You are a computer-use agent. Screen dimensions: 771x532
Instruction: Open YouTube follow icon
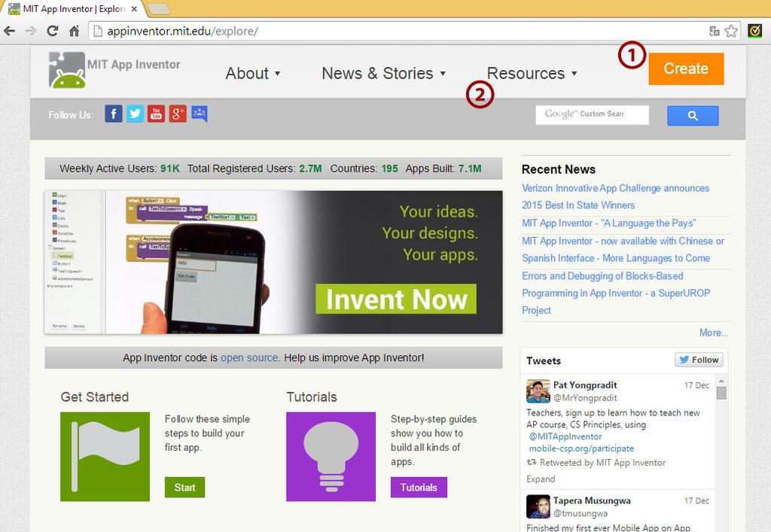tap(157, 114)
